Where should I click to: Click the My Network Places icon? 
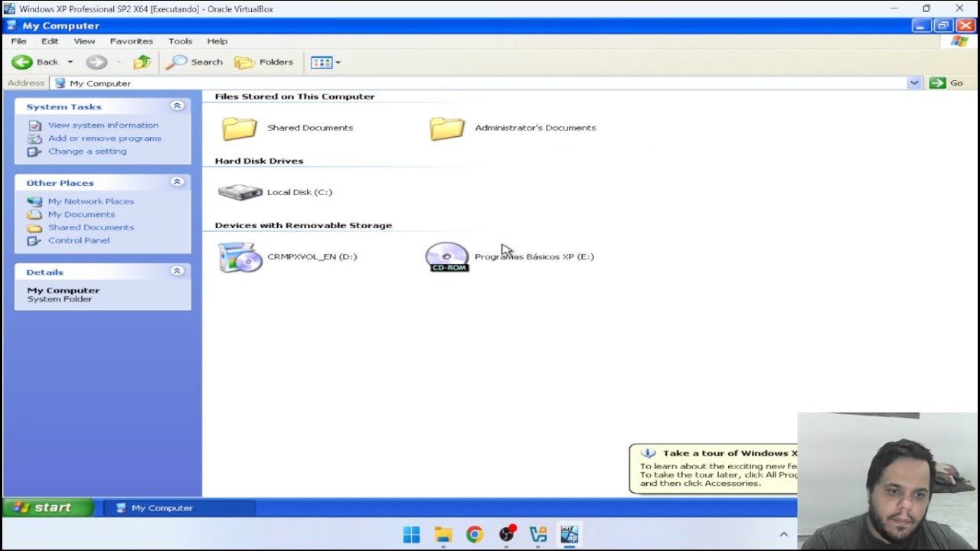(34, 201)
